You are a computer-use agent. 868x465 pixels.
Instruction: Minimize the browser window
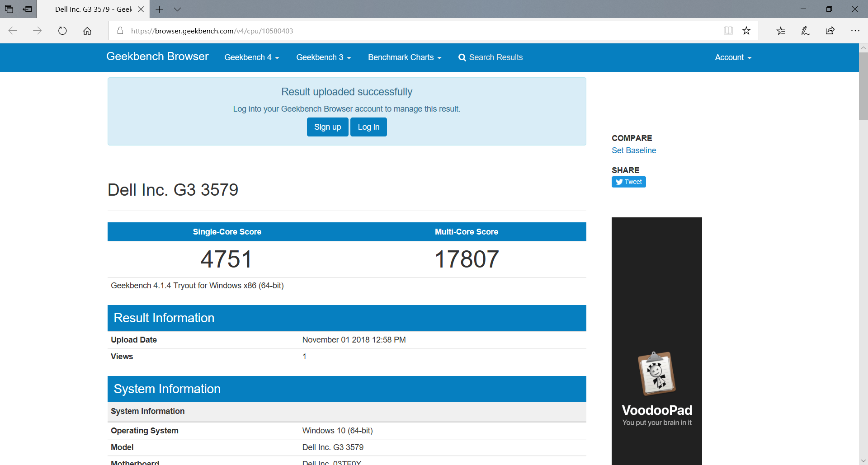(x=803, y=9)
